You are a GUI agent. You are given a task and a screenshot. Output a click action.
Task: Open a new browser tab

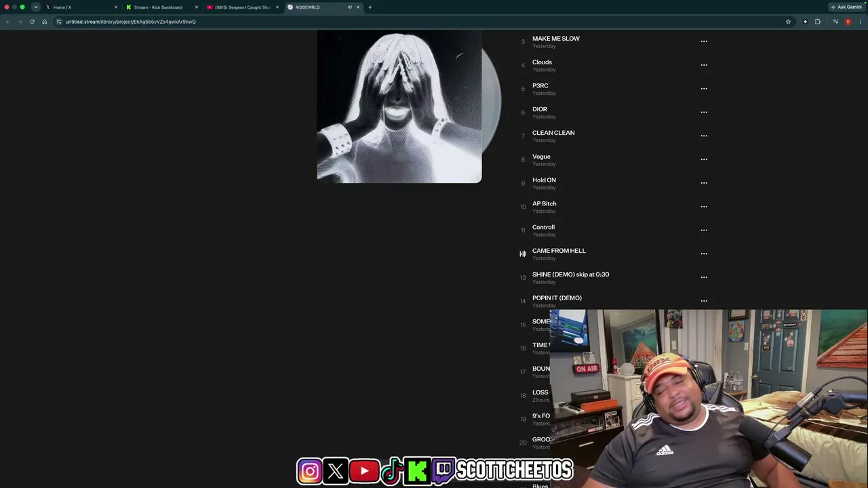[370, 7]
